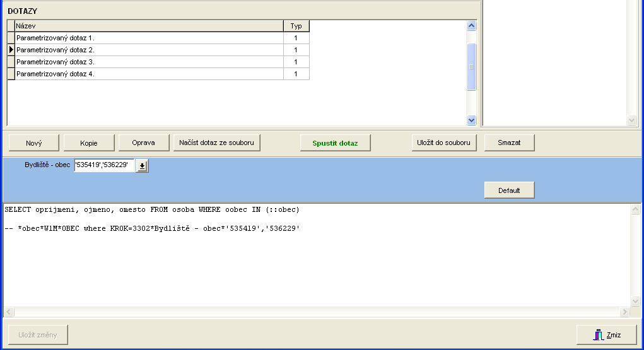Click inside the SQL query text editor
Image resolution: width=644 pixels, height=350 pixels.
pos(315,265)
